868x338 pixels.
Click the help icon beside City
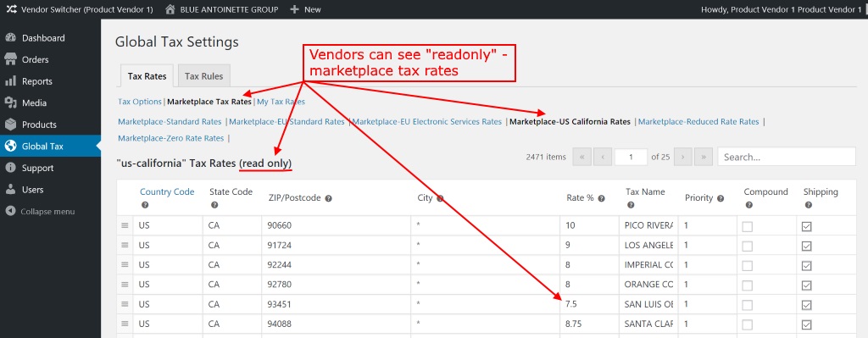(441, 198)
